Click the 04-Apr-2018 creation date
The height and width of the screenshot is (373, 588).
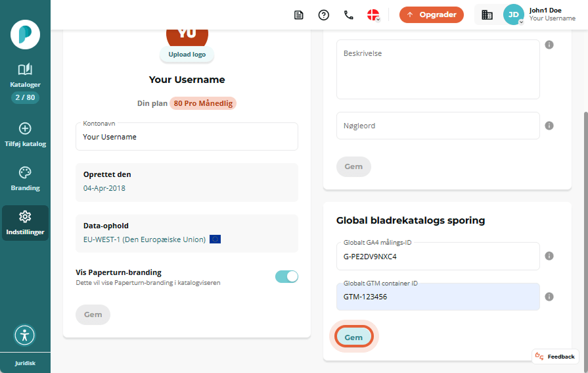pyautogui.click(x=104, y=188)
